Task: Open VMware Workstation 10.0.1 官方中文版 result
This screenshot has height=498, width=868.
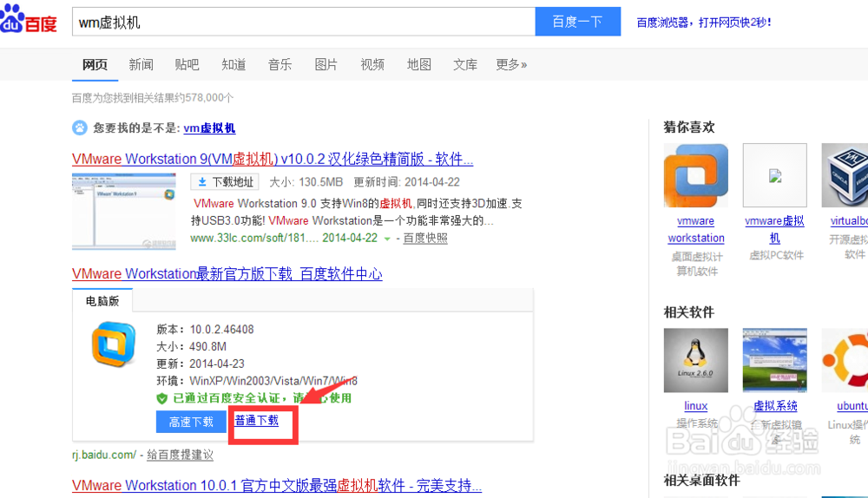Action: (x=277, y=486)
